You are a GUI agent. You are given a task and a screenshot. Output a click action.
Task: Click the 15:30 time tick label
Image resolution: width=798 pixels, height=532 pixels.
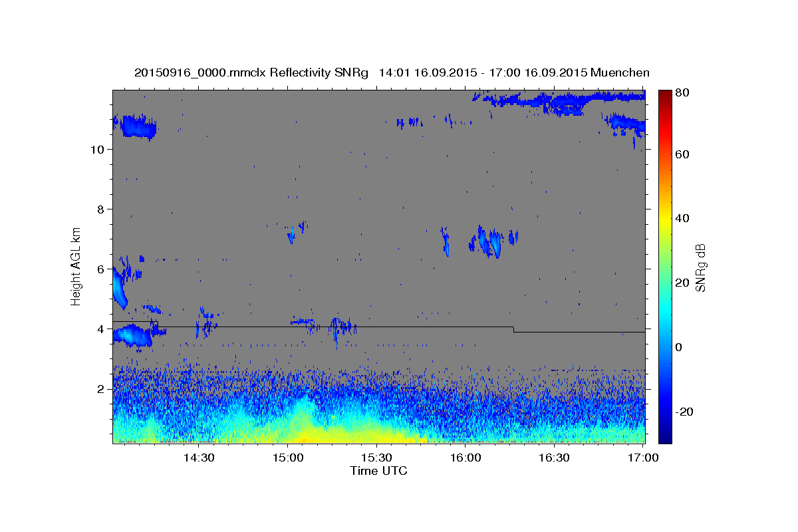click(x=377, y=458)
